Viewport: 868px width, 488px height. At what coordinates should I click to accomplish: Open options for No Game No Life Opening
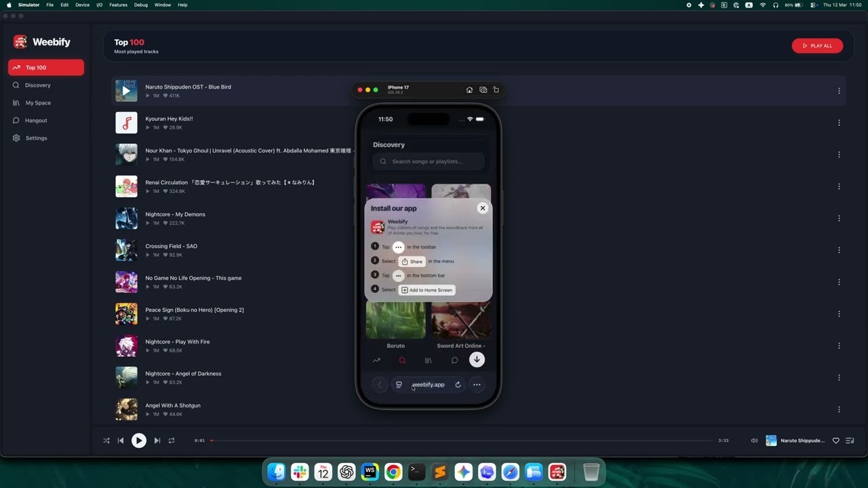[x=839, y=282]
